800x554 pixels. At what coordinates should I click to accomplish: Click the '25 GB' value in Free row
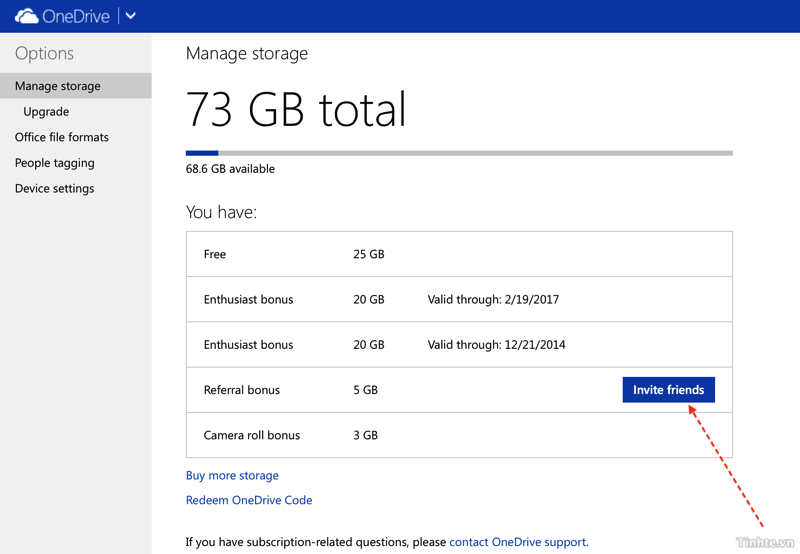point(369,254)
